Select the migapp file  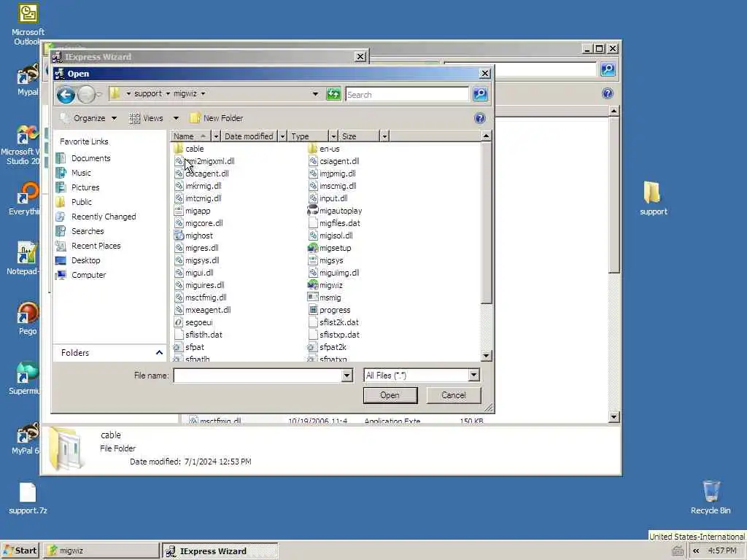coord(192,211)
